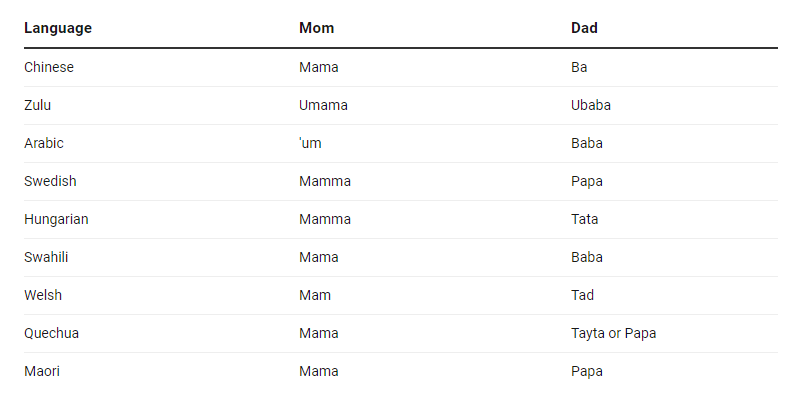The width and height of the screenshot is (793, 402).
Task: Click the Tayta or Papa cell
Action: click(613, 333)
